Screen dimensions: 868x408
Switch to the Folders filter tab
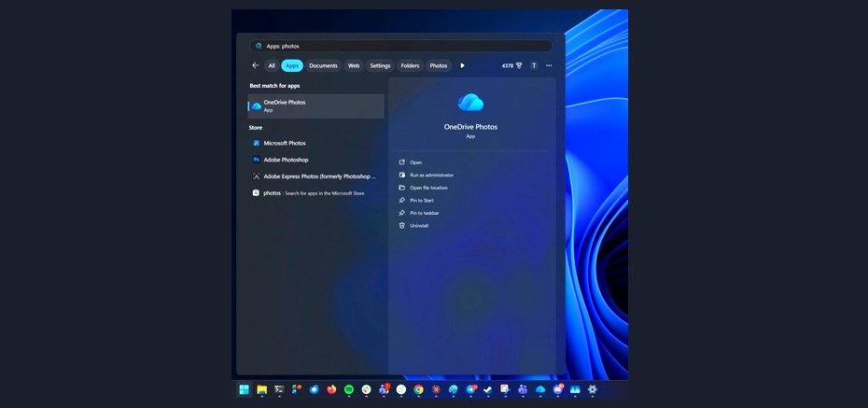[x=410, y=65]
